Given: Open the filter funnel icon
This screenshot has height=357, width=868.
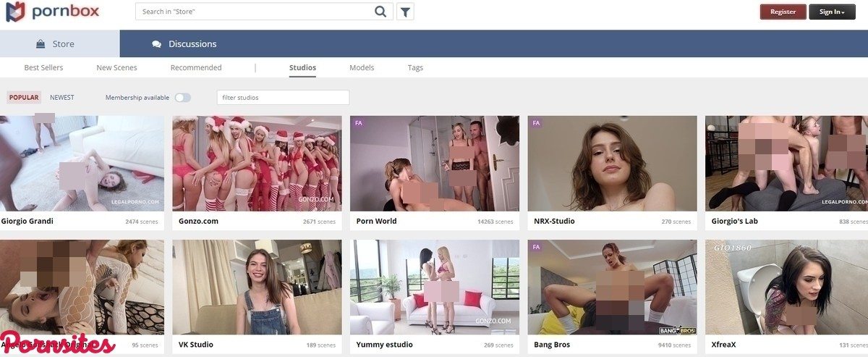Looking at the screenshot, I should point(405,12).
